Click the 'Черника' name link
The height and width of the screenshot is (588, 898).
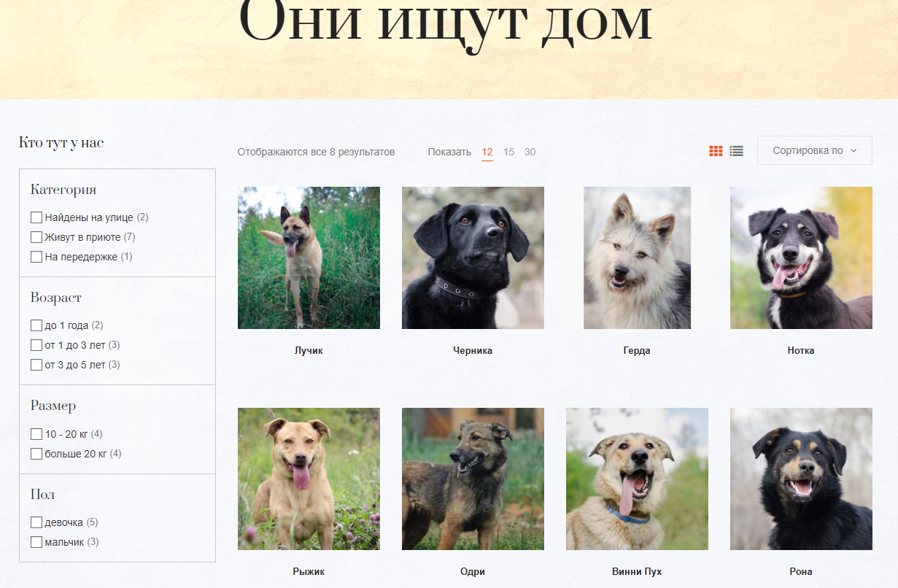[473, 351]
